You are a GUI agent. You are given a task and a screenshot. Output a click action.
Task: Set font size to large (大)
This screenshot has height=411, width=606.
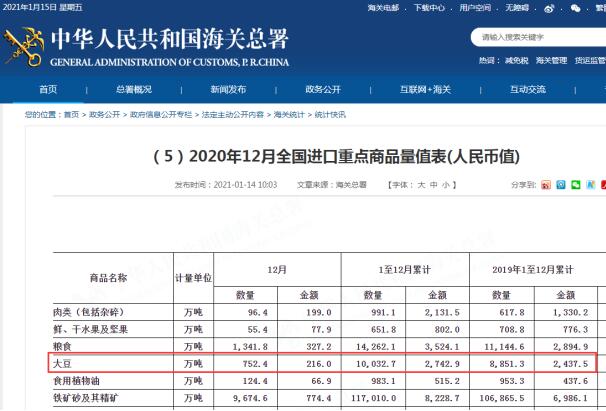click(422, 185)
